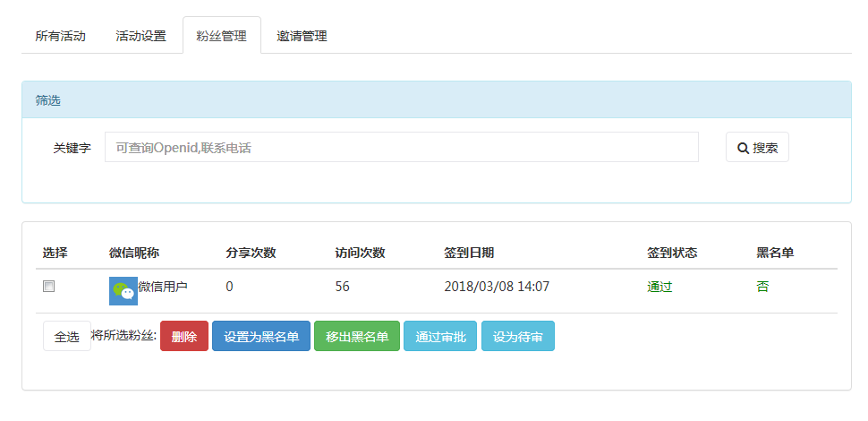Click the 访问次数 column header
868x421 pixels.
coord(360,253)
